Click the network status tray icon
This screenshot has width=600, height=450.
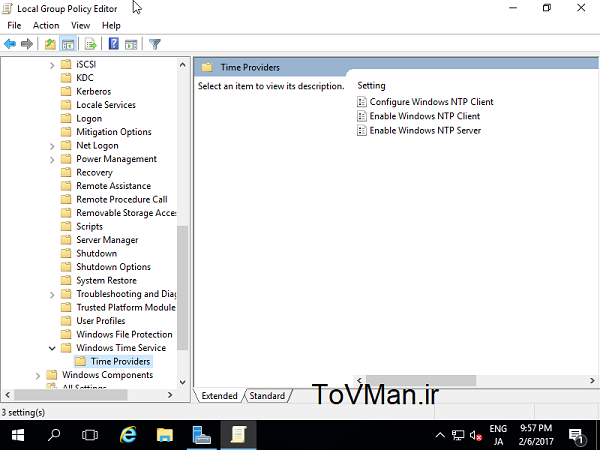coord(458,435)
